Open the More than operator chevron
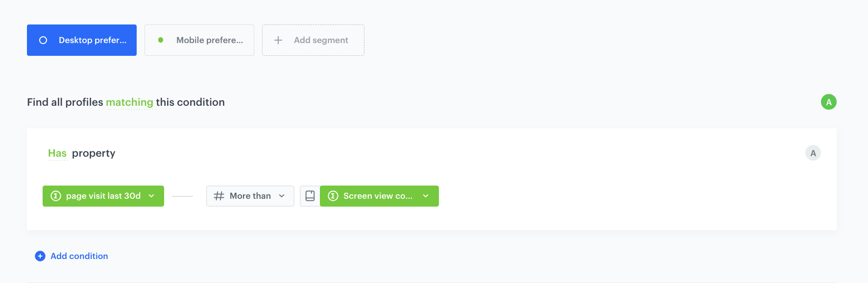 [x=282, y=196]
